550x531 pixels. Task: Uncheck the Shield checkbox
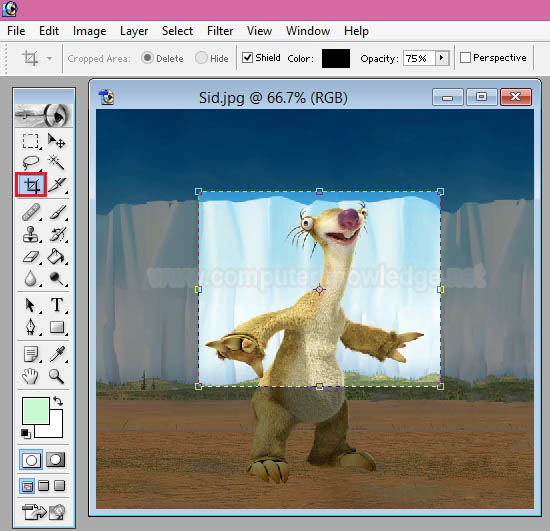pos(248,58)
